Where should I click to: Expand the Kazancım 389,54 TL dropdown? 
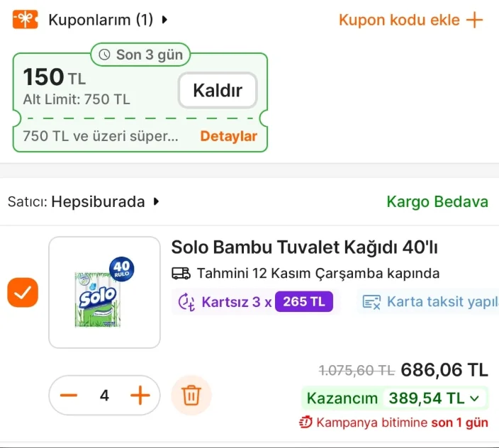(475, 398)
